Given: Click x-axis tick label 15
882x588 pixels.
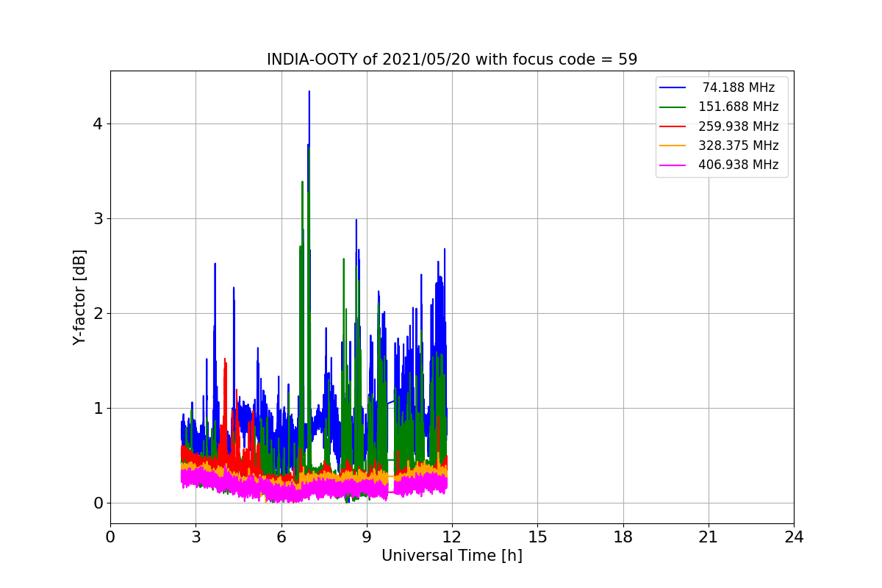Looking at the screenshot, I should click(537, 537).
